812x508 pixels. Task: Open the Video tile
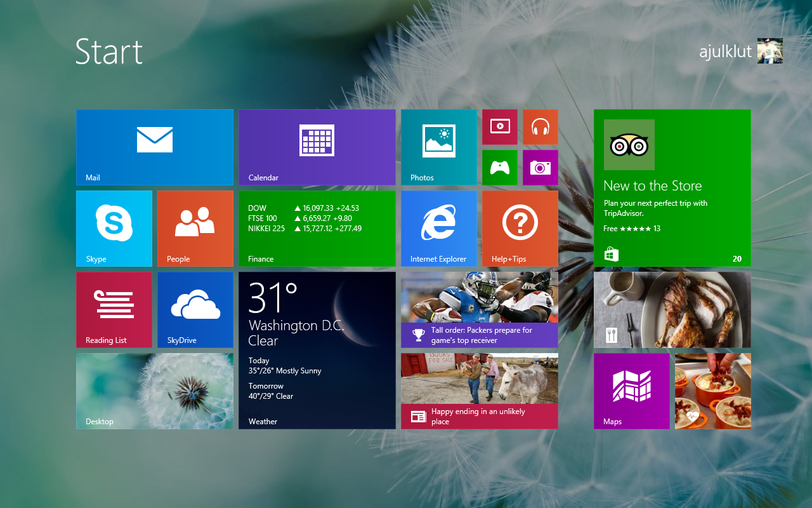500,127
